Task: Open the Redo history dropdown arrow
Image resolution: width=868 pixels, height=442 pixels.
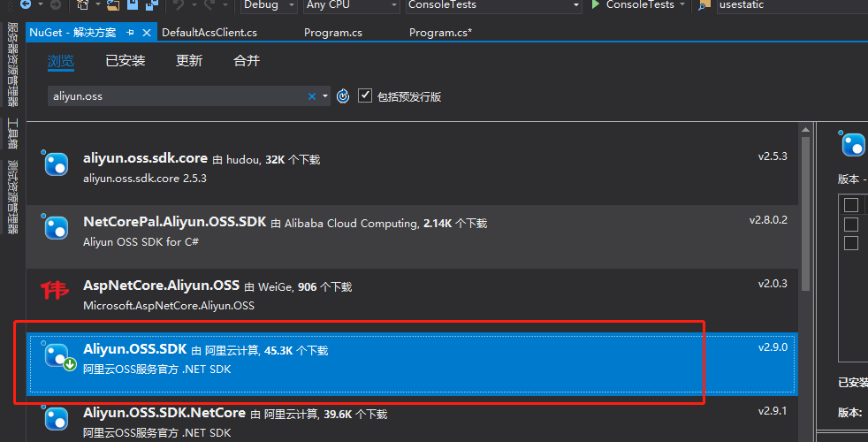Action: tap(225, 4)
